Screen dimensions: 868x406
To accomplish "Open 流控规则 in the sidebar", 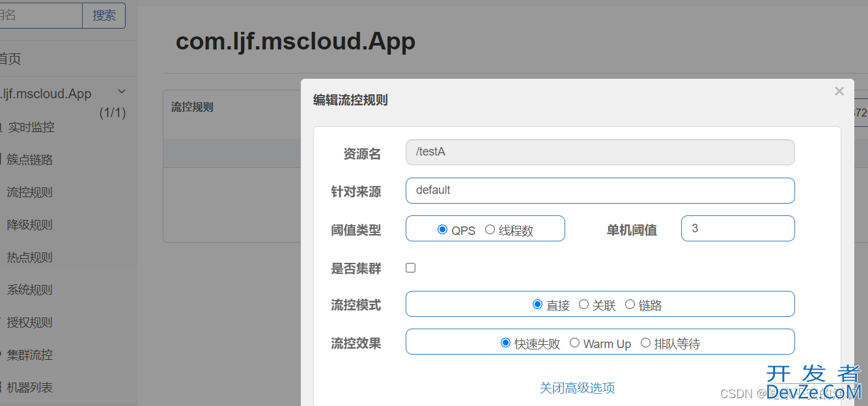I will point(30,193).
